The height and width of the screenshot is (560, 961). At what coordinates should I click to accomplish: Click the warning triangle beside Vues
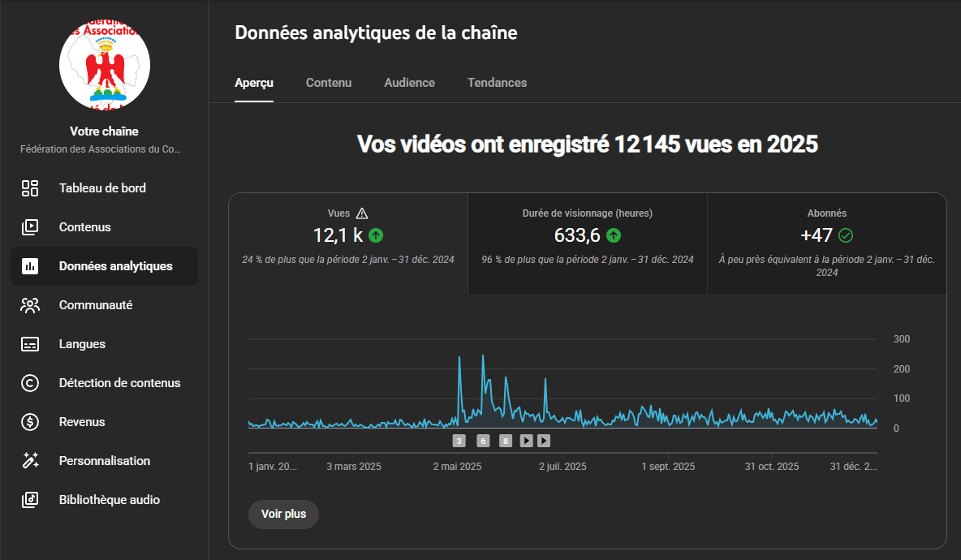click(x=362, y=213)
